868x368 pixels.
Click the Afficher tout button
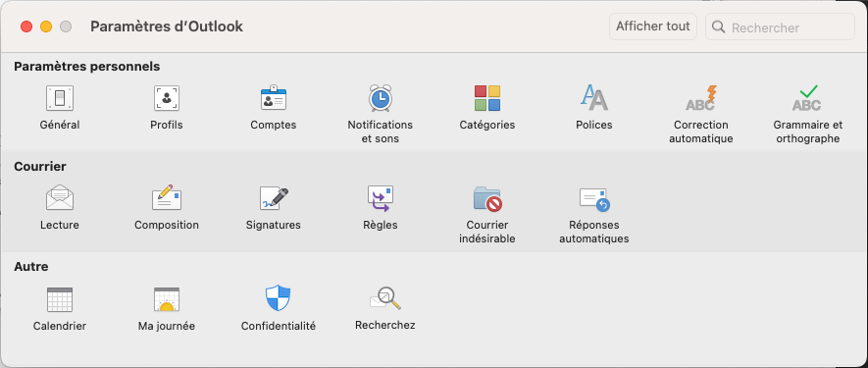(653, 26)
